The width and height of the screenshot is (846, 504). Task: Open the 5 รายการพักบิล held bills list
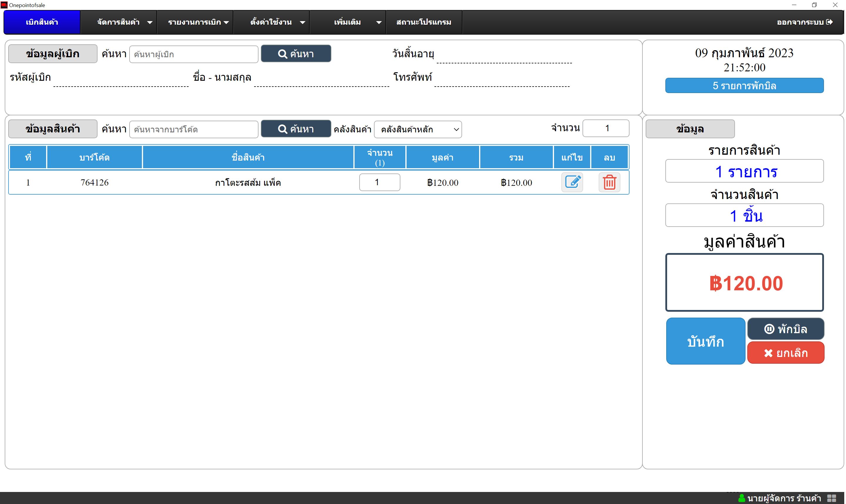pos(745,86)
